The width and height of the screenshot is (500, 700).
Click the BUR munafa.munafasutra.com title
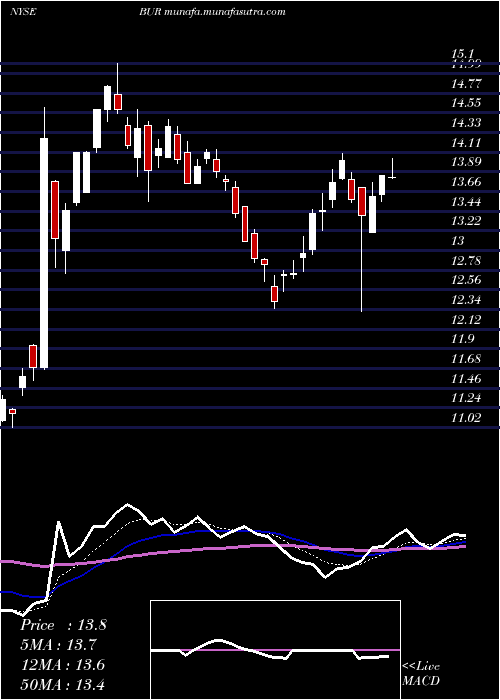point(211,12)
